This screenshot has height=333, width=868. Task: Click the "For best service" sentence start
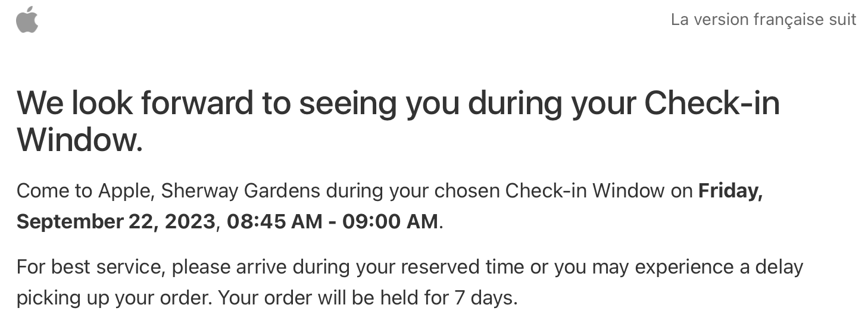coord(89,267)
